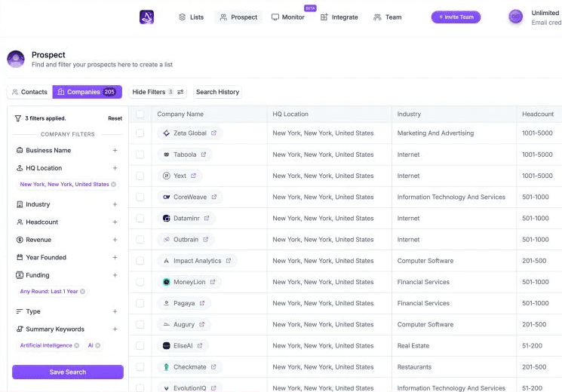Expand the Type filter
Screen dimensions: 562x392
115,311
